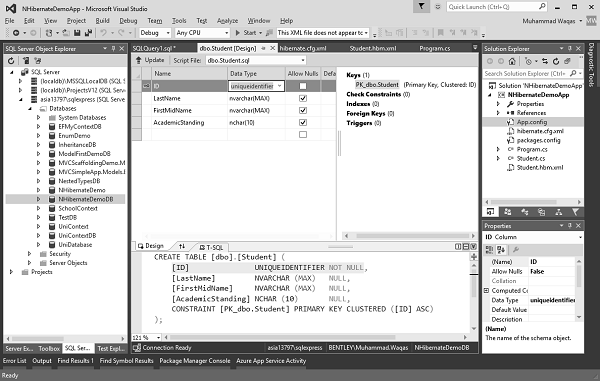The image size is (600, 381).
Task: Uncheck Allow Nulls for AcademicStanding
Action: pos(303,122)
